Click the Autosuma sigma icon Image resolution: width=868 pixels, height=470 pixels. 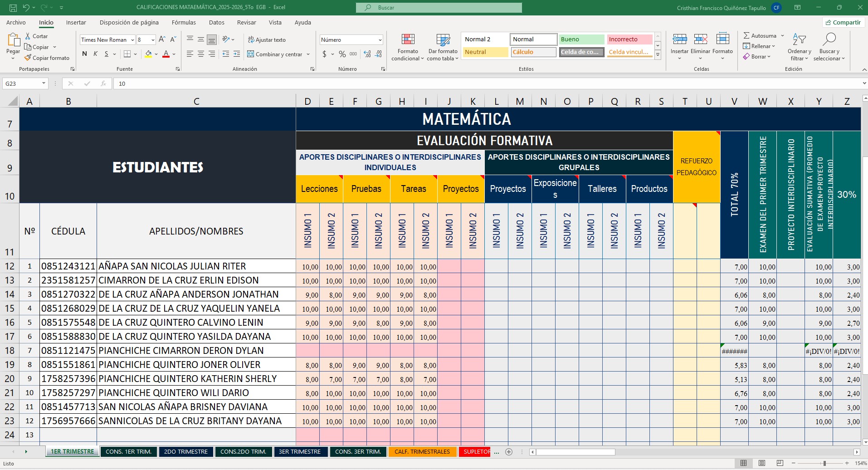[746, 36]
